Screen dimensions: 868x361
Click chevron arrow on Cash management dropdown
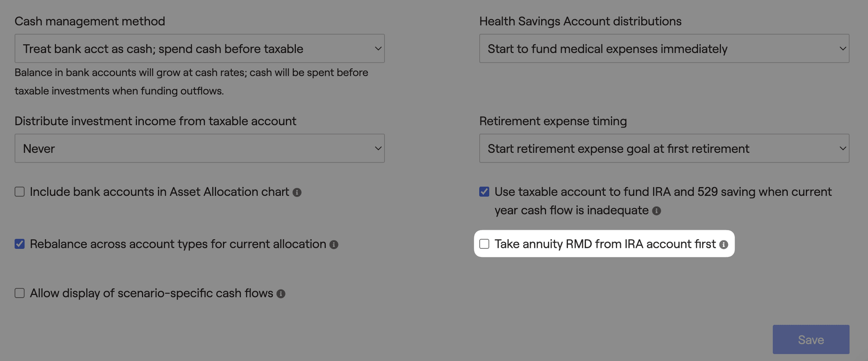(378, 48)
